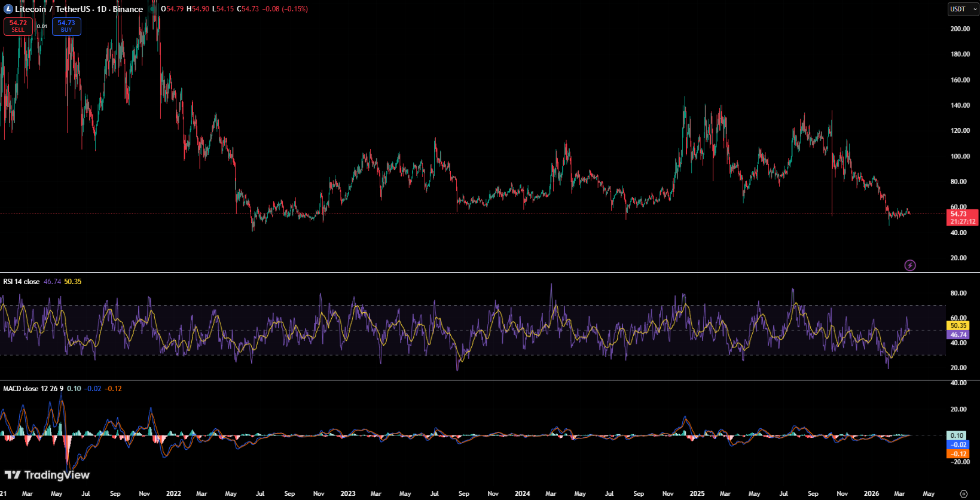Click the 2023 marker on time axis
This screenshot has height=500, width=980.
[x=347, y=493]
